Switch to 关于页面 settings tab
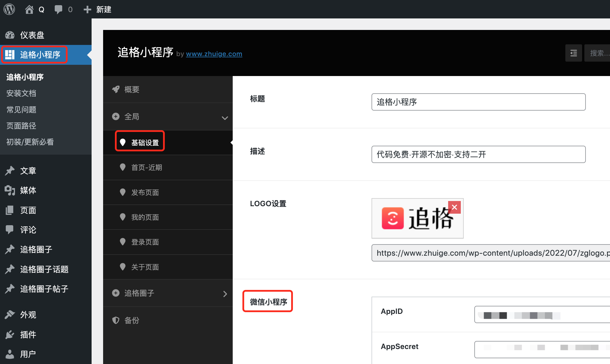 point(168,267)
